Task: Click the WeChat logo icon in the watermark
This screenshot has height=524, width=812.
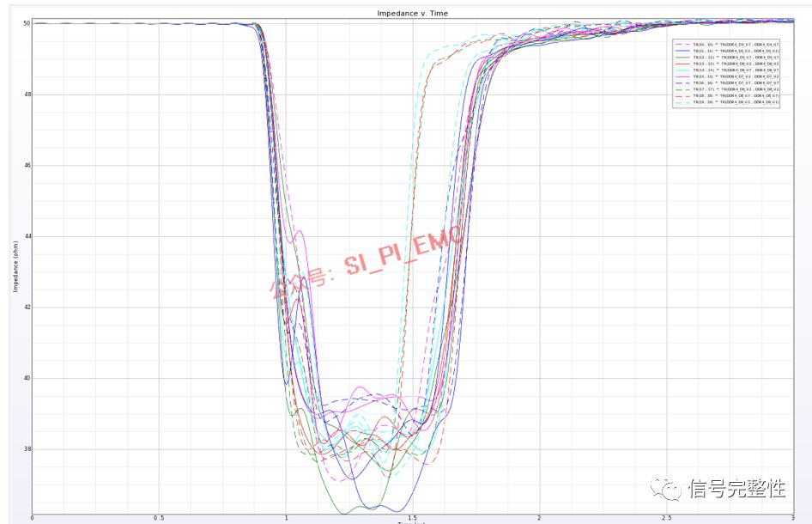Action: [x=666, y=488]
